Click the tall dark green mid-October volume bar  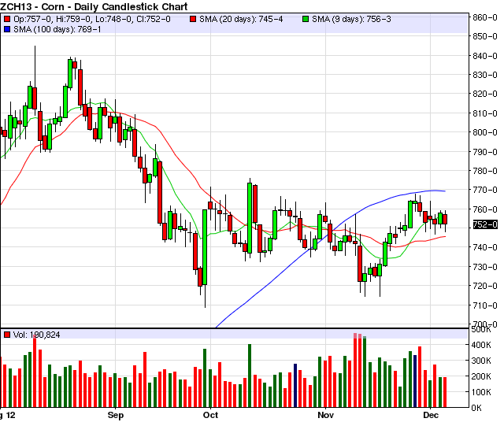pos(250,376)
